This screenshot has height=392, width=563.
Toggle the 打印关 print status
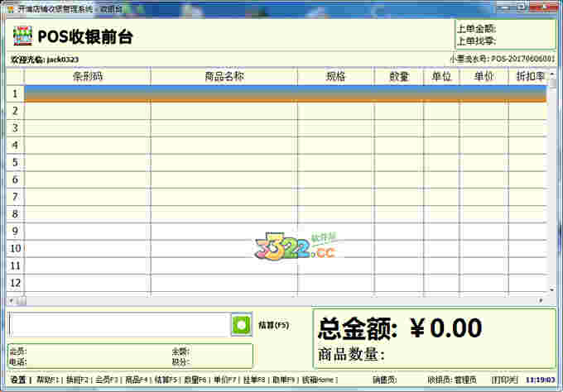coord(504,380)
